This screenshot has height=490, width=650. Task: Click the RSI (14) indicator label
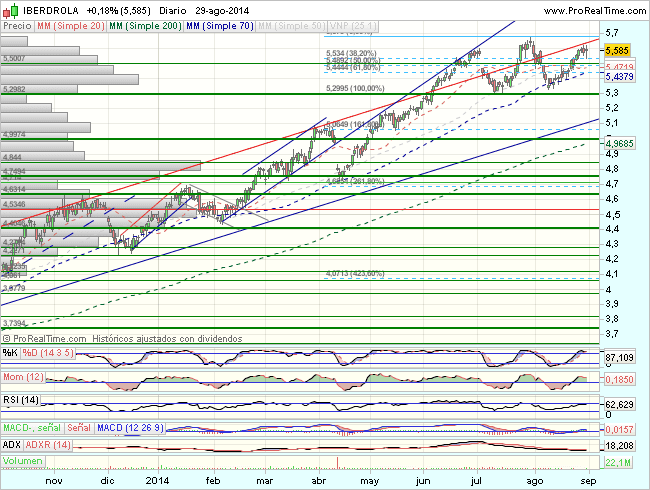[x=23, y=402]
